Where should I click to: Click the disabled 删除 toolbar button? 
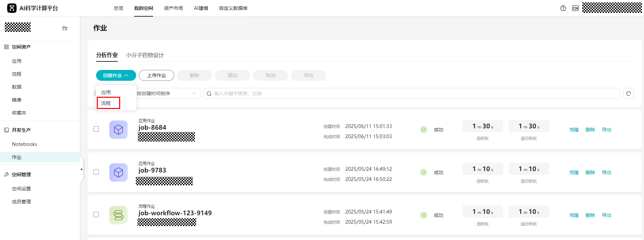click(195, 75)
